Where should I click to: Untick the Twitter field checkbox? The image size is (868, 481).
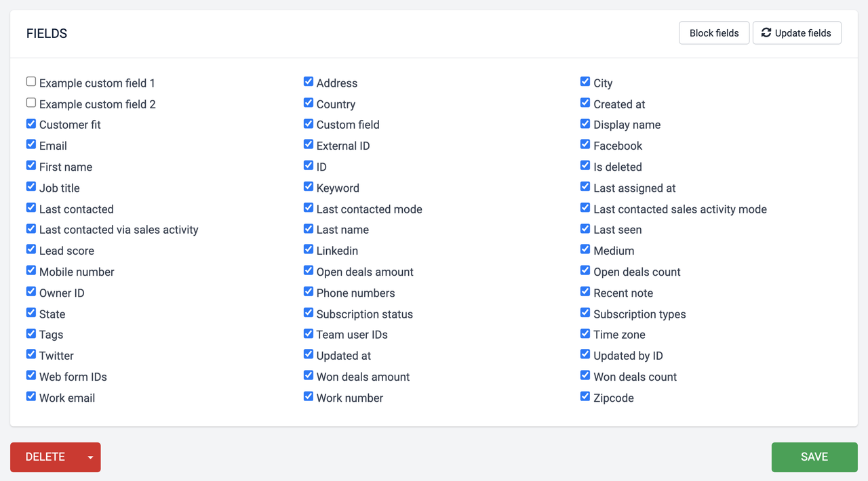[31, 355]
